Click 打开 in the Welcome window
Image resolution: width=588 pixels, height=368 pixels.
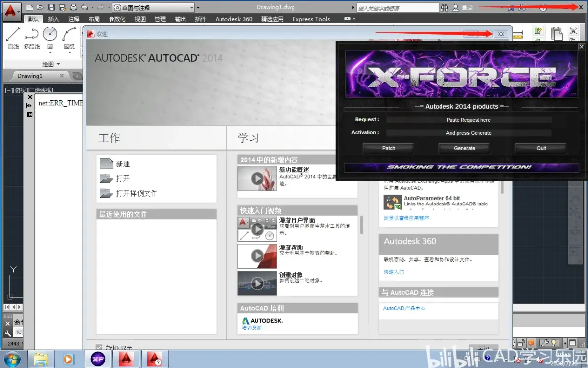(x=115, y=178)
